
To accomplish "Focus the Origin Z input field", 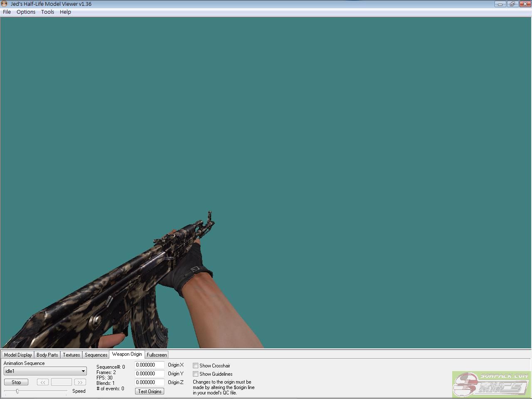I will (x=149, y=382).
